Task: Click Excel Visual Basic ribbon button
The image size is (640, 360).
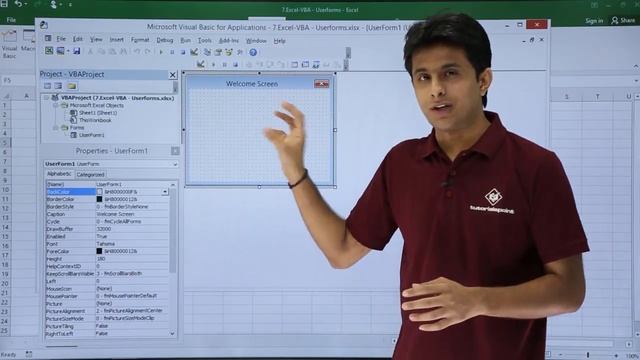Action: tap(9, 45)
